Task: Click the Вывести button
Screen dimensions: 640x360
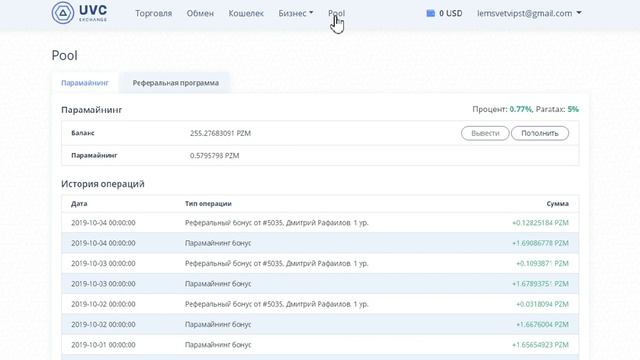Action: point(485,133)
